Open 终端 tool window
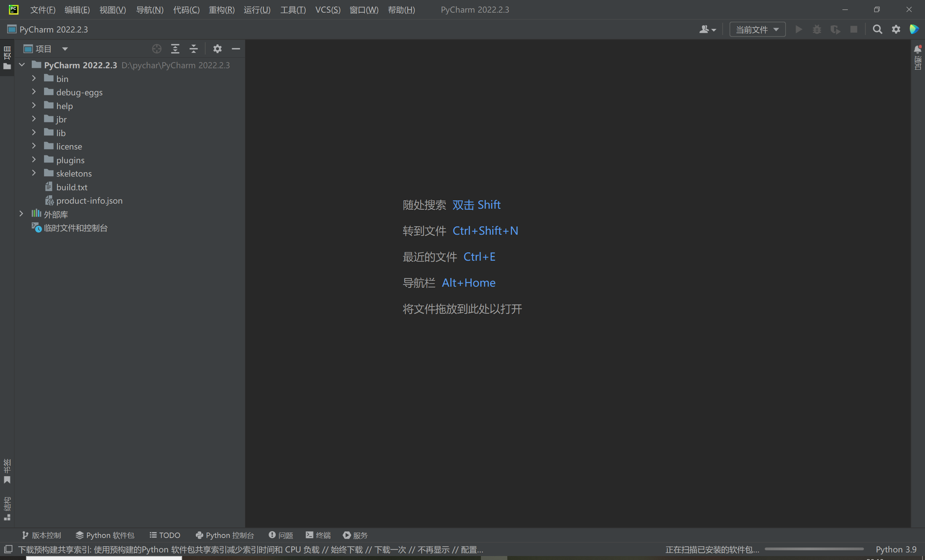 pos(318,535)
